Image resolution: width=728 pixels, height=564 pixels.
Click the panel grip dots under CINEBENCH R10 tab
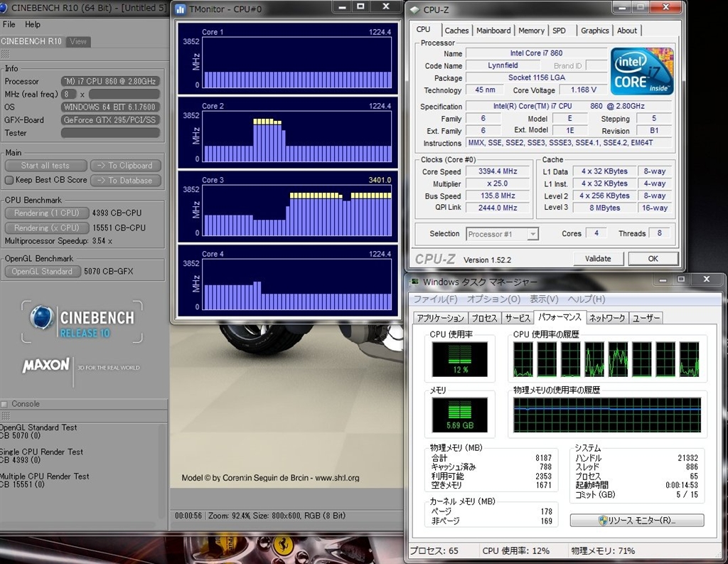pos(5,54)
